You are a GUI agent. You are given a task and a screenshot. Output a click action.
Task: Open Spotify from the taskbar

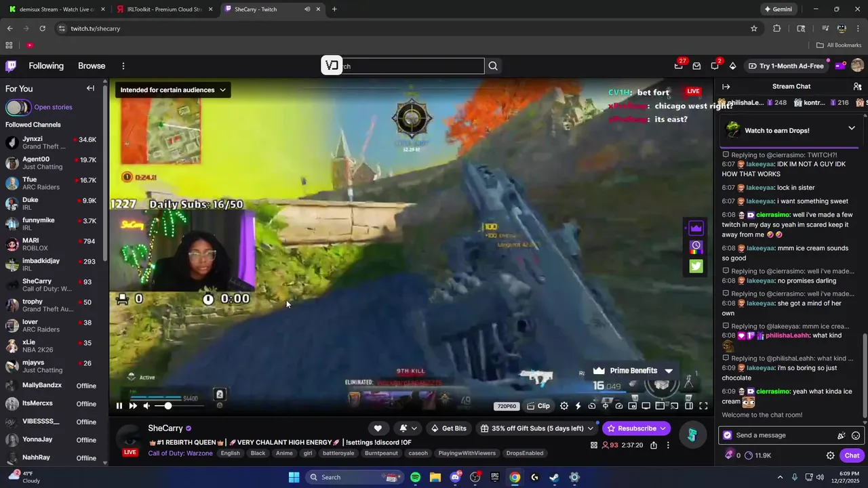(x=415, y=477)
